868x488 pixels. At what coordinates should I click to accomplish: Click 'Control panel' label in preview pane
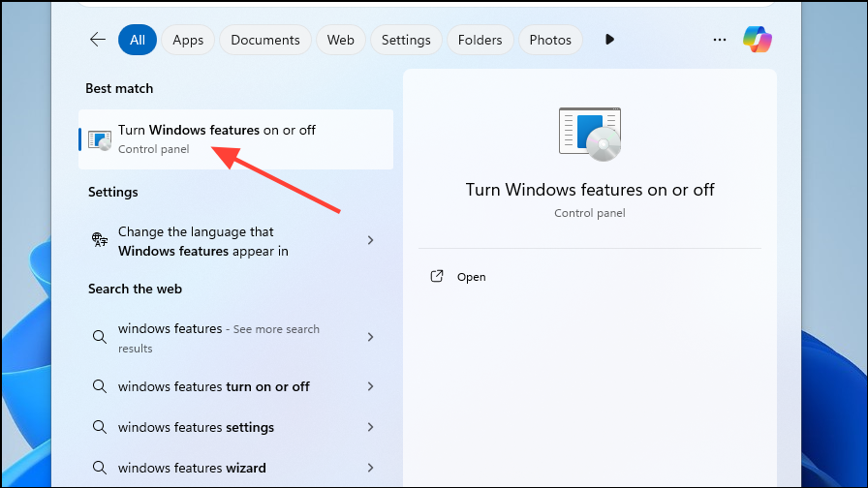coord(590,213)
